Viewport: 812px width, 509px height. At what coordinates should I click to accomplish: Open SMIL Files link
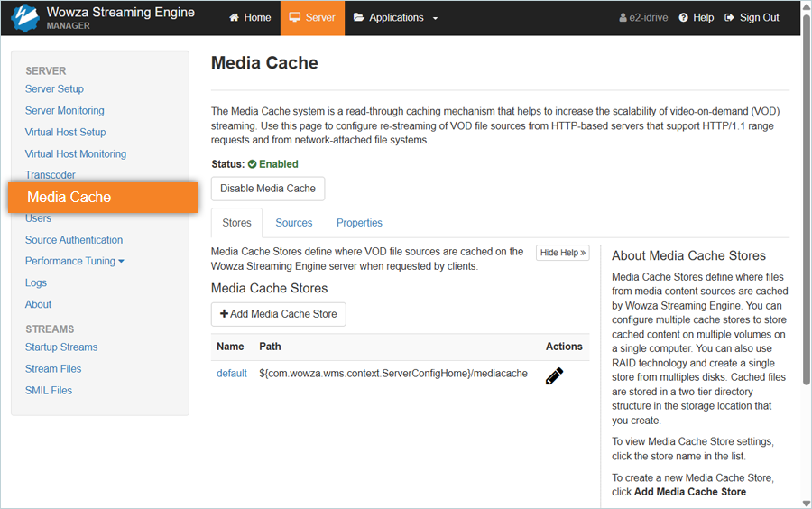pyautogui.click(x=49, y=391)
